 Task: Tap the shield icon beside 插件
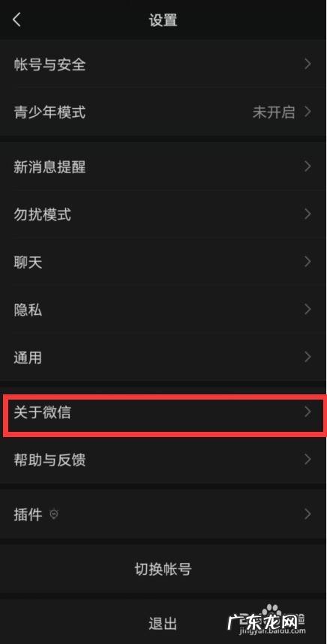click(54, 514)
